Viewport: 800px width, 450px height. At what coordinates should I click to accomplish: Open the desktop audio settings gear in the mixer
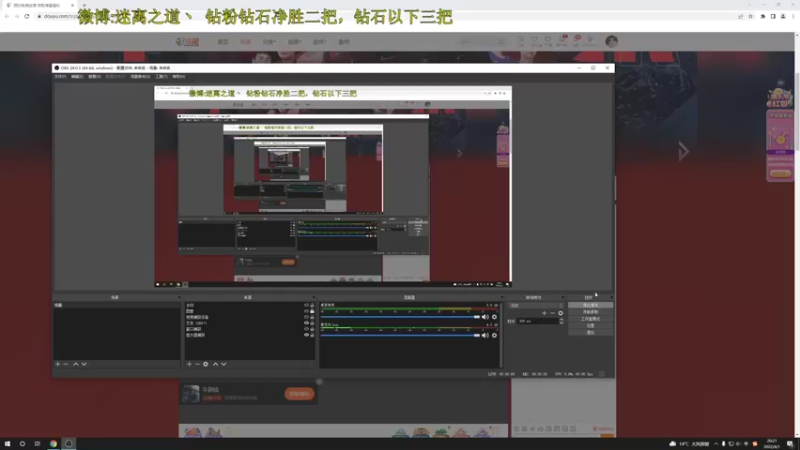(494, 317)
